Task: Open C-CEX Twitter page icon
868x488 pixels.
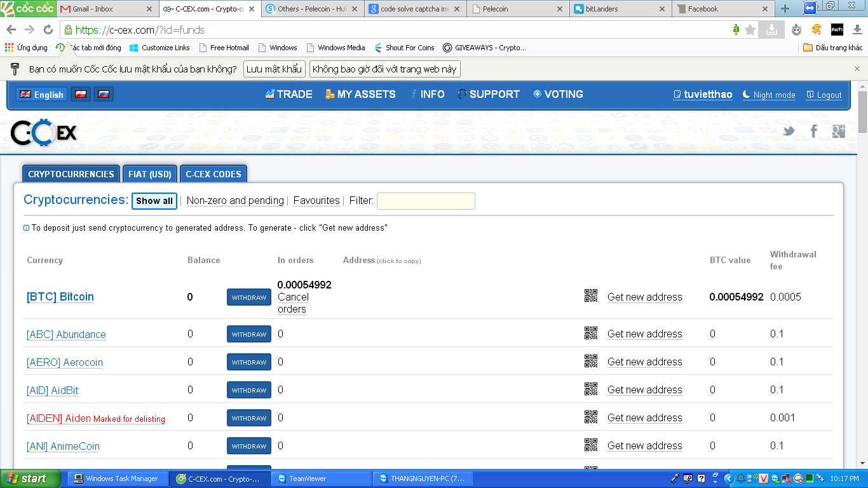Action: [789, 131]
